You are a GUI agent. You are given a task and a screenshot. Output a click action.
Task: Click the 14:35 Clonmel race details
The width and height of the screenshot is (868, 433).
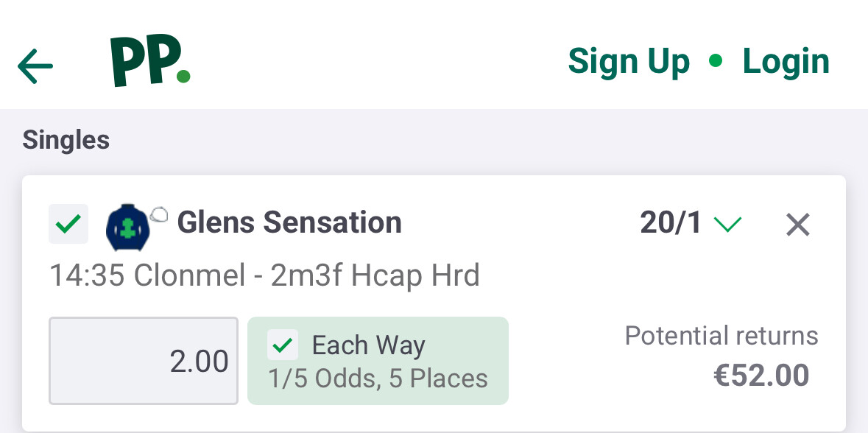click(264, 276)
